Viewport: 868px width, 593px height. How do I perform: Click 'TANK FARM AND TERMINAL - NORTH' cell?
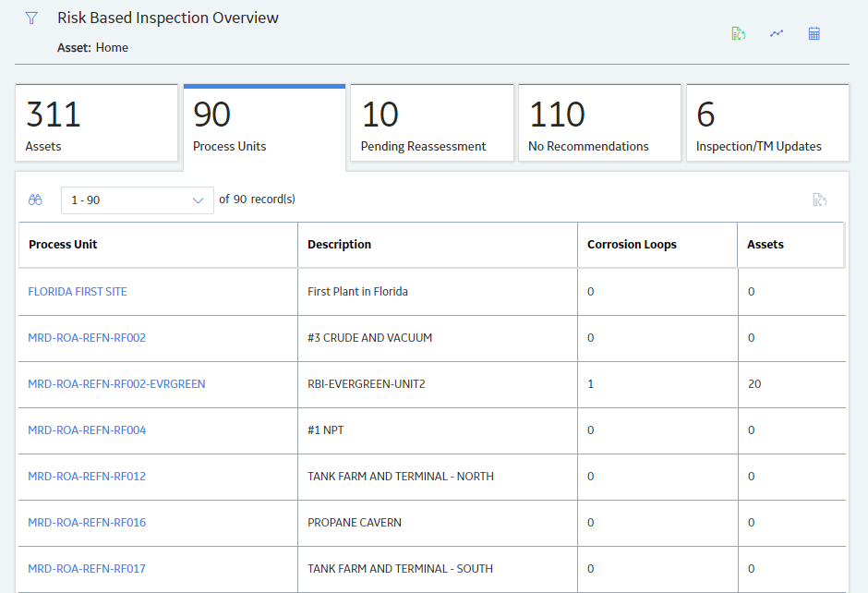pyautogui.click(x=438, y=477)
